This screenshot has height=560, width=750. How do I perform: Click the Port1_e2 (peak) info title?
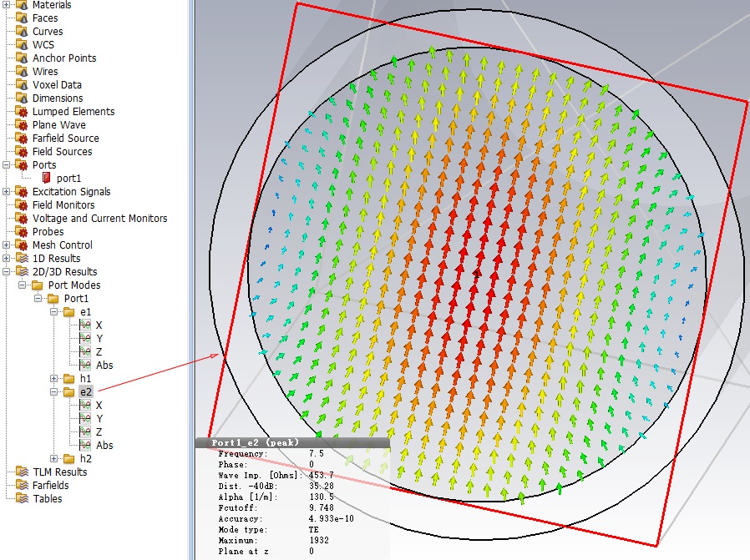pos(255,443)
